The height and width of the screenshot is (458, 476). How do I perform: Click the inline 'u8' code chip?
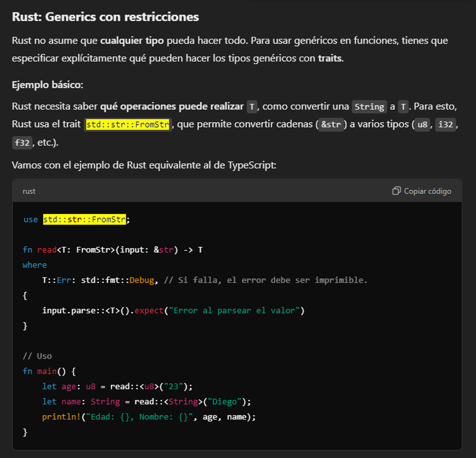click(x=422, y=124)
